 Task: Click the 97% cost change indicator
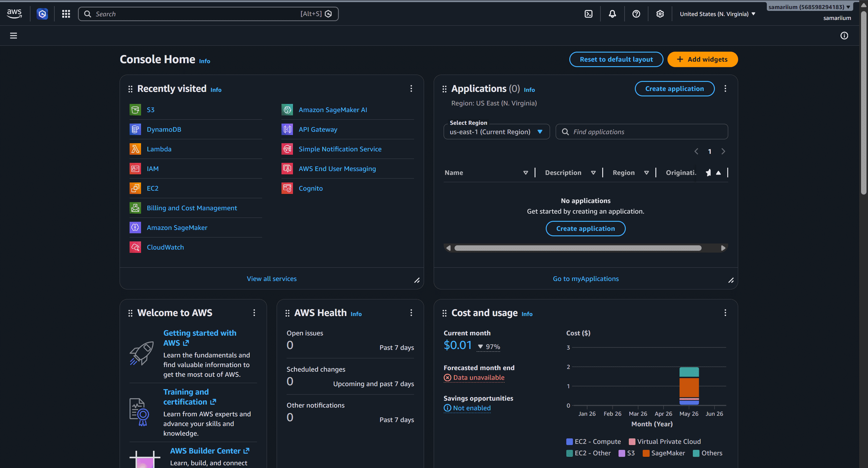click(489, 347)
